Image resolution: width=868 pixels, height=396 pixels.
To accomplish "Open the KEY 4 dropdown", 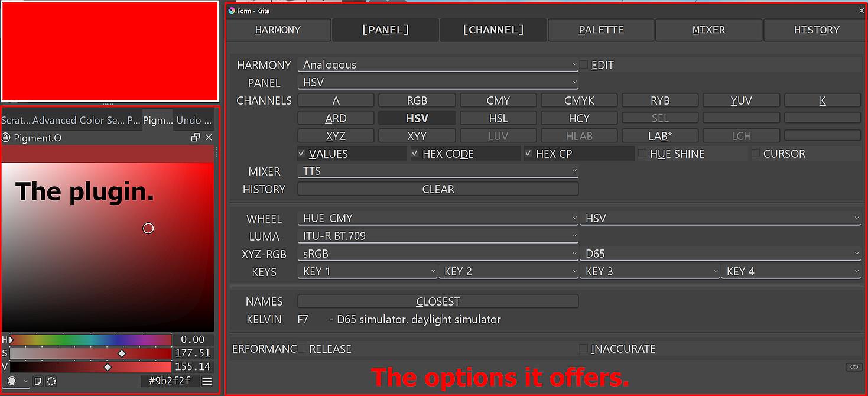I will pyautogui.click(x=791, y=272).
